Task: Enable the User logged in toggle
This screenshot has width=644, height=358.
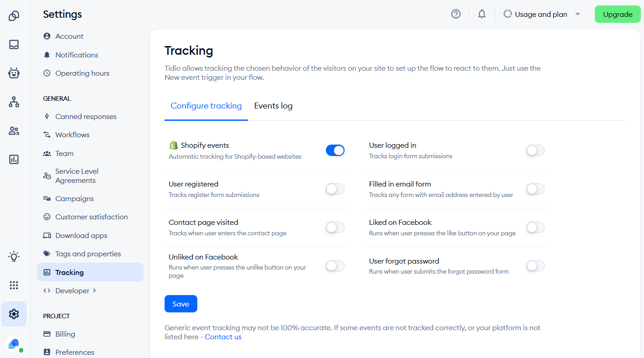Action: [x=535, y=150]
